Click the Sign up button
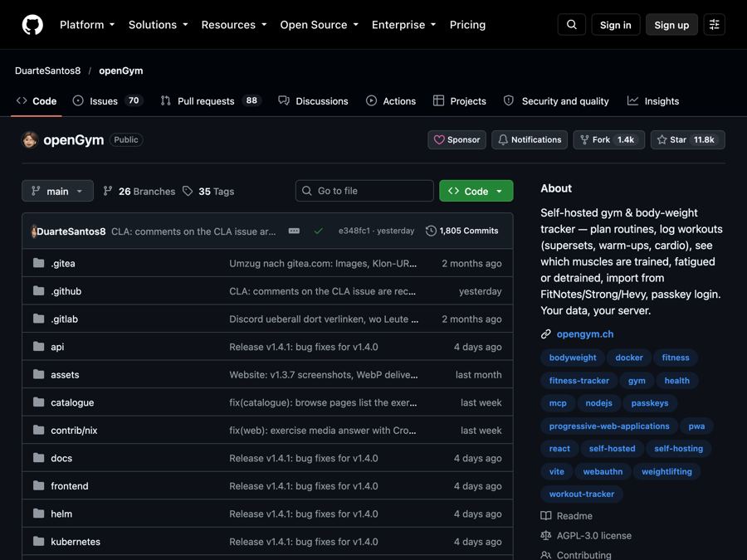Screen dimensions: 747x560 (671, 25)
